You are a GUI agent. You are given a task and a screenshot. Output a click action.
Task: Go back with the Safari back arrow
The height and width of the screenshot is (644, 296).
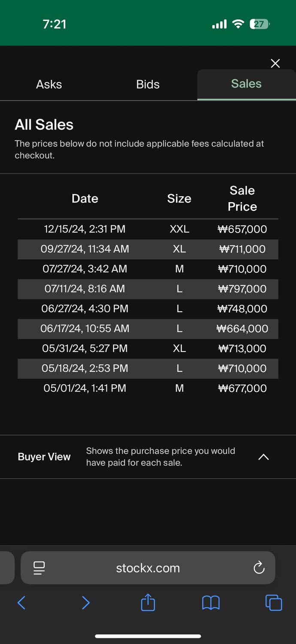tap(21, 603)
